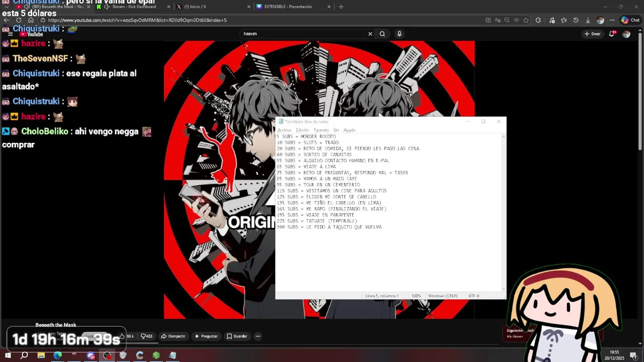Open the Windows Start menu
Screen dimensions: 644x362
tap(8, 355)
